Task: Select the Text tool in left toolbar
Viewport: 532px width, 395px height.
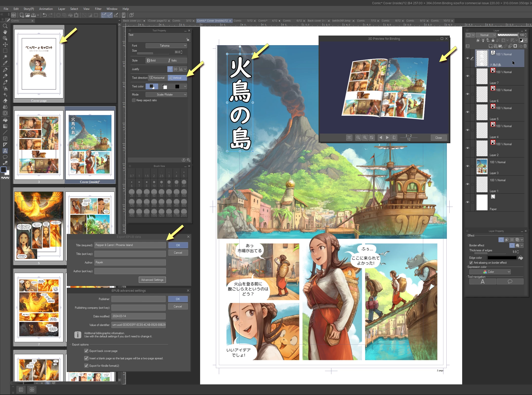Action: tap(5, 151)
